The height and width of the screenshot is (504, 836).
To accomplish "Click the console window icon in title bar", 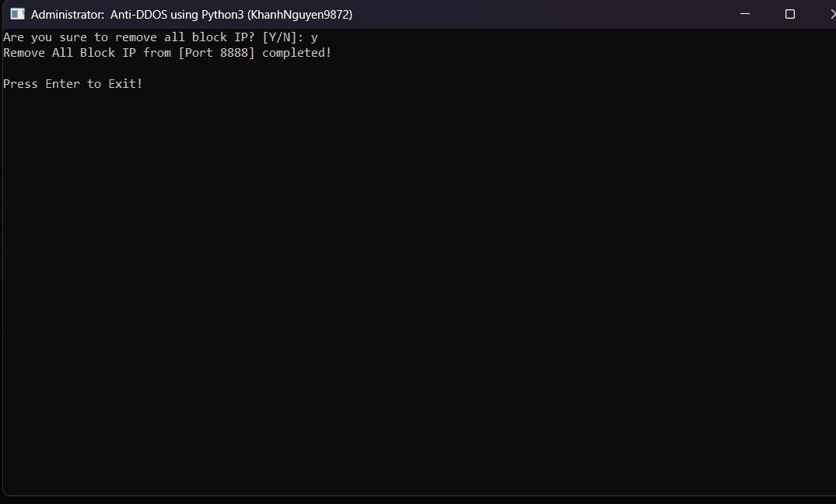I will click(x=18, y=14).
